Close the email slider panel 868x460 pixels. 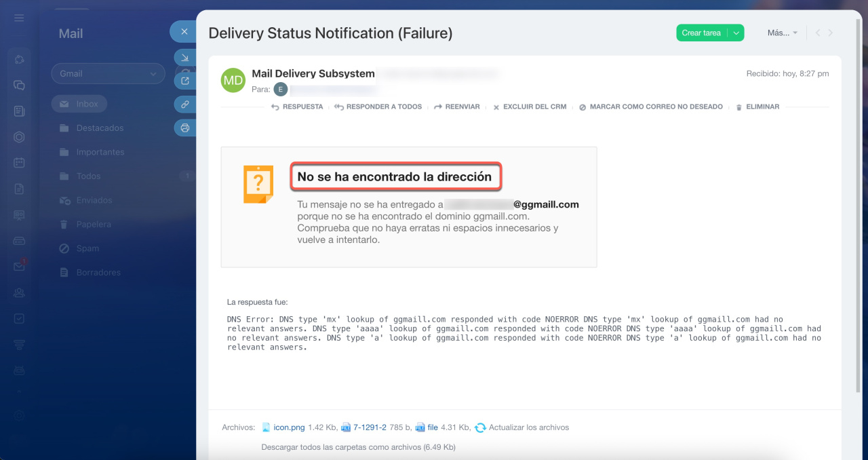point(184,31)
